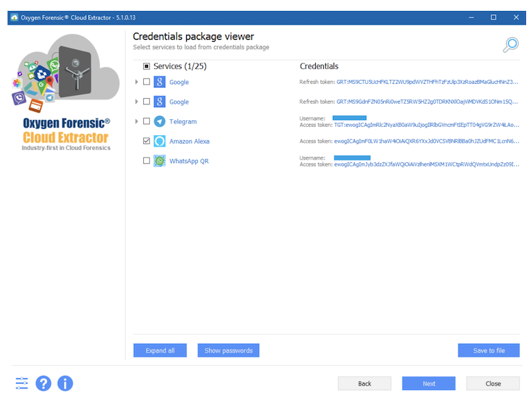Expand the first Google service row
Viewport: 532px width, 414px height.
coord(136,82)
